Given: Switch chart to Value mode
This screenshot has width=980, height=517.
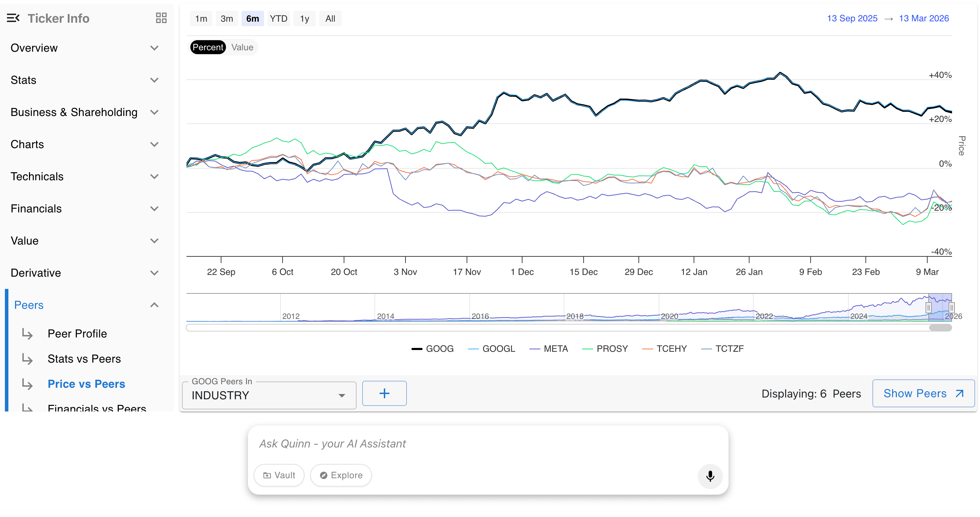Looking at the screenshot, I should [x=242, y=47].
